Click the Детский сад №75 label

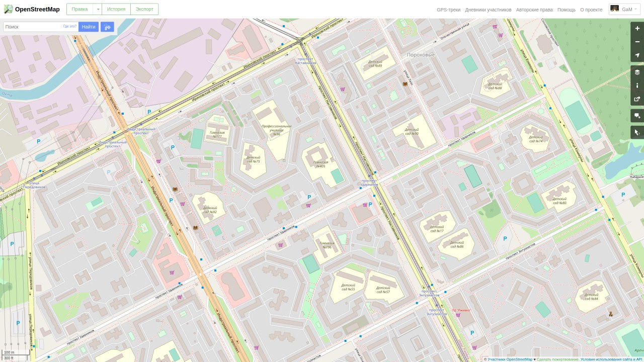pyautogui.click(x=253, y=159)
